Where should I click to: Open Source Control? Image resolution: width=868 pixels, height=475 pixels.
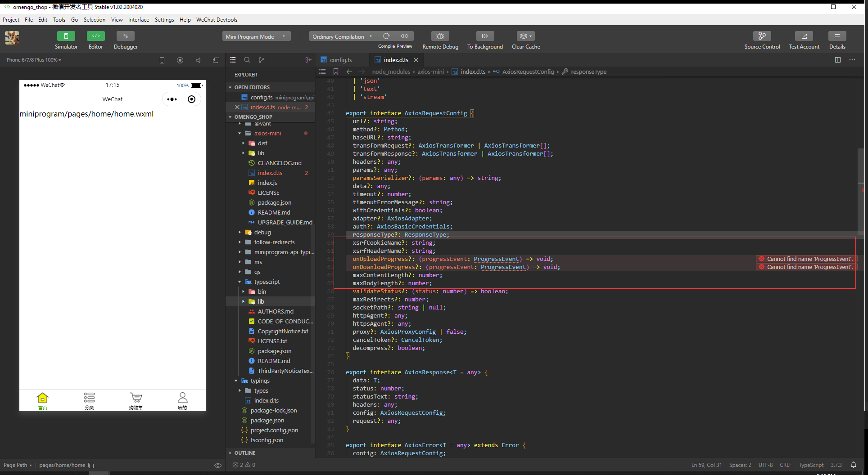tap(762, 36)
